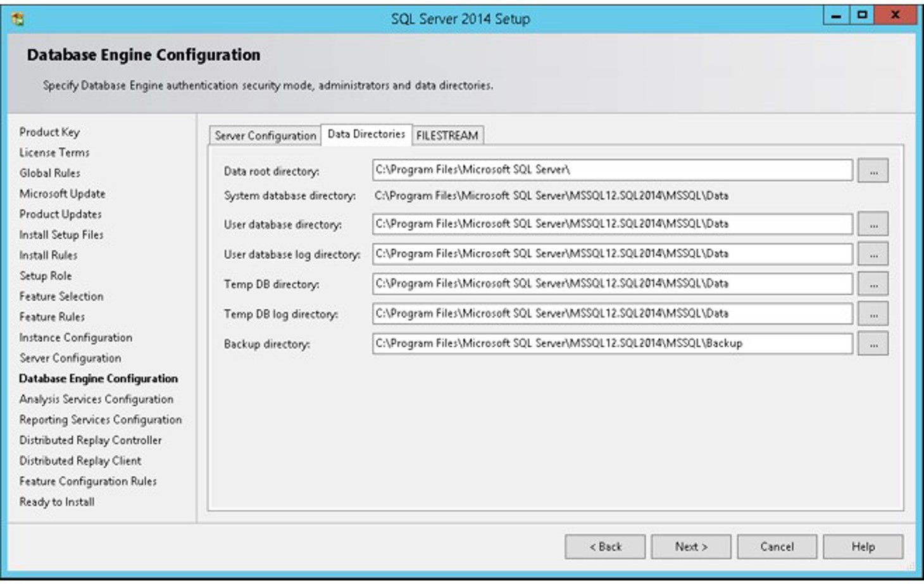Screen dimensions: 924x584
Task: Click the SQL Server setup icon in titlebar
Action: point(18,18)
